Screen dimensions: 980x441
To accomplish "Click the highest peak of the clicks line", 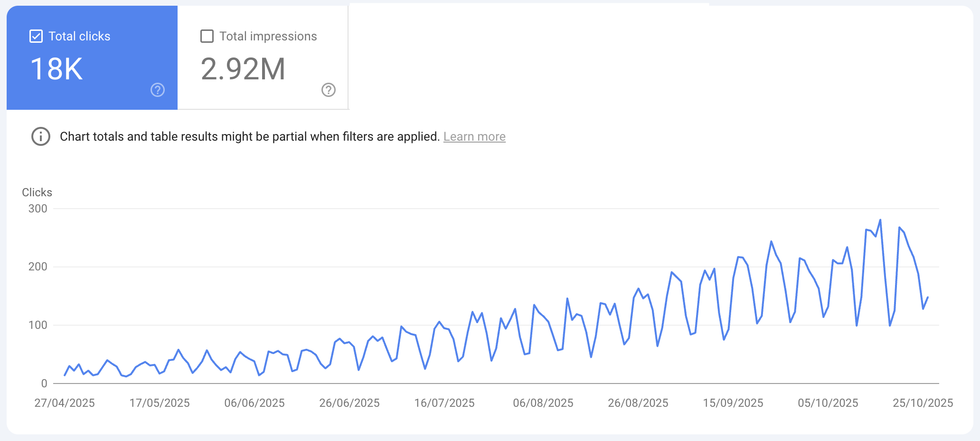I will pos(880,220).
